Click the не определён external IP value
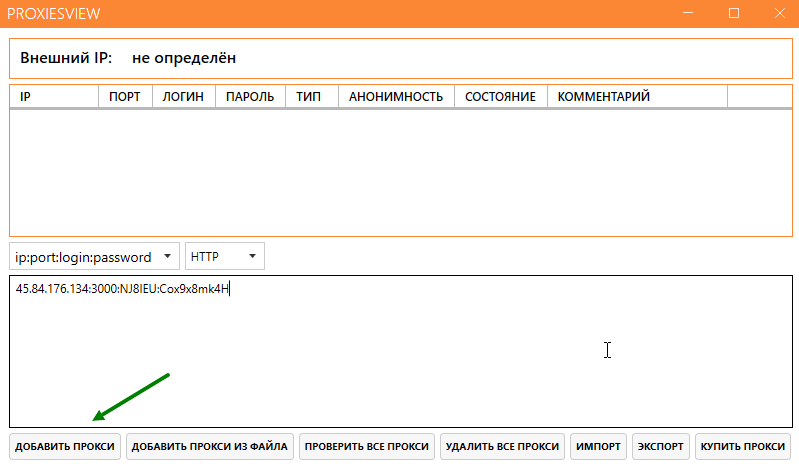 (184, 58)
